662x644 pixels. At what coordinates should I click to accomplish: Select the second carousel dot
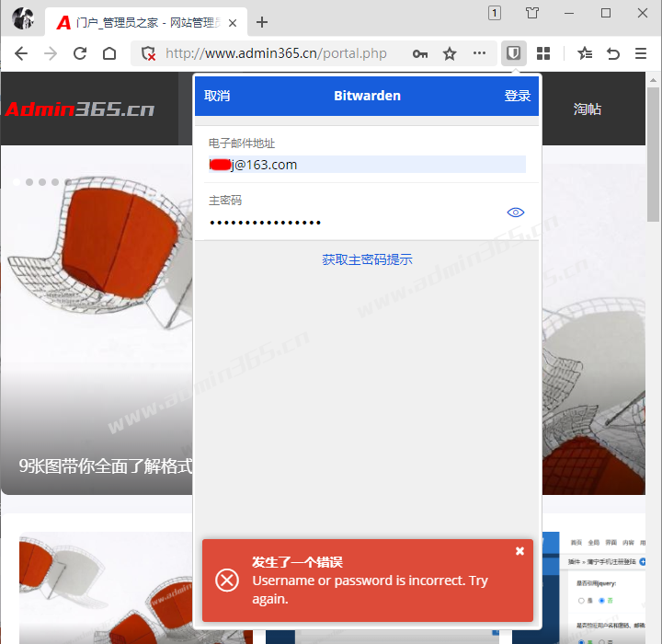point(29,182)
